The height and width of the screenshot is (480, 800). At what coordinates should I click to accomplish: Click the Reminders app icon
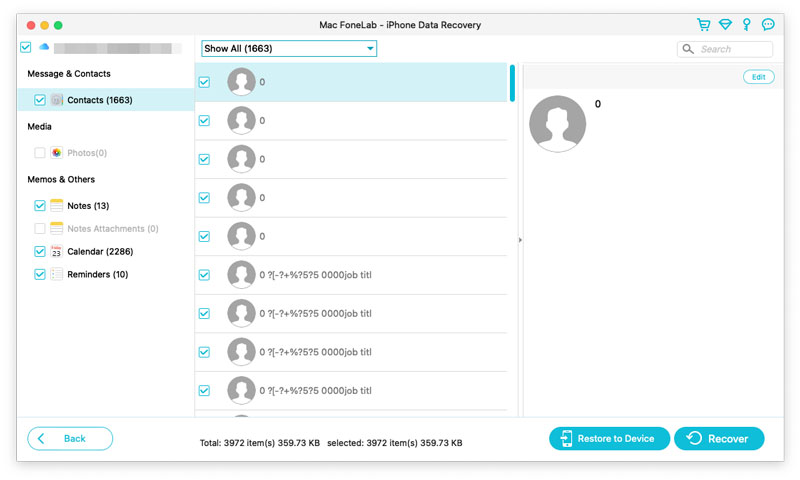coord(57,274)
